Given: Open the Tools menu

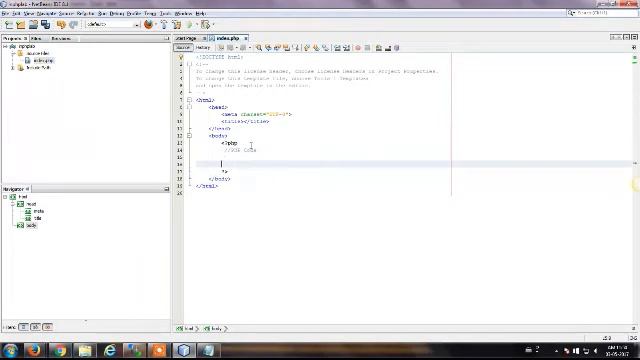Looking at the screenshot, I should pos(165,13).
